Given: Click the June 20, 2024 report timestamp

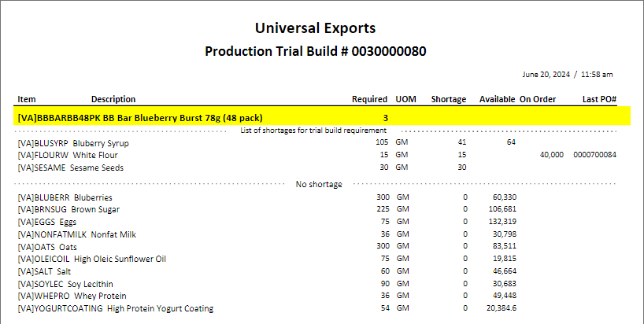Looking at the screenshot, I should [567, 75].
